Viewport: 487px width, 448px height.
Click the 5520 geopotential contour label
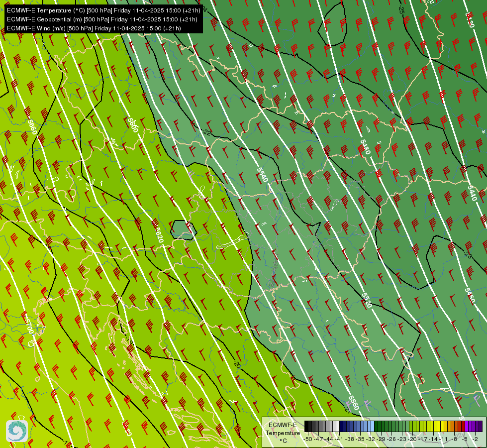(x=367, y=300)
